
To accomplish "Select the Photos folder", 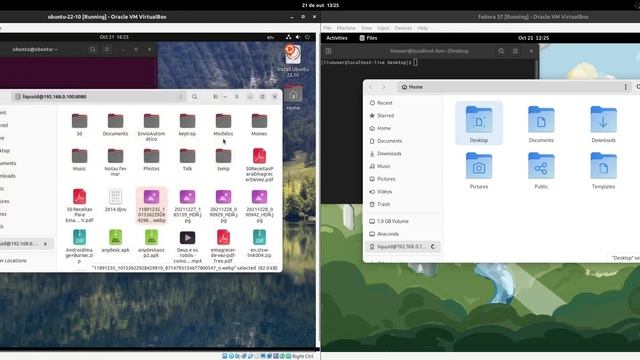I will [x=151, y=160].
